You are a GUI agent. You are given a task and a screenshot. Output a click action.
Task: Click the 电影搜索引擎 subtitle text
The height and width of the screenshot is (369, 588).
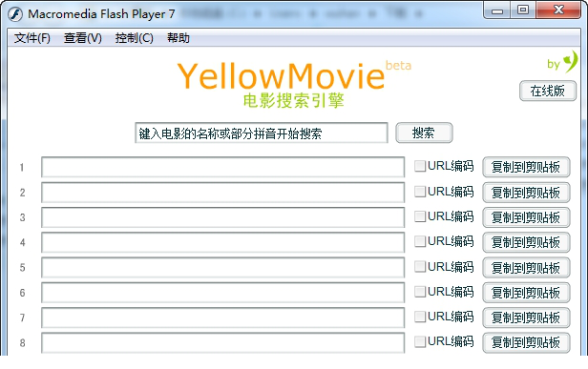(294, 100)
